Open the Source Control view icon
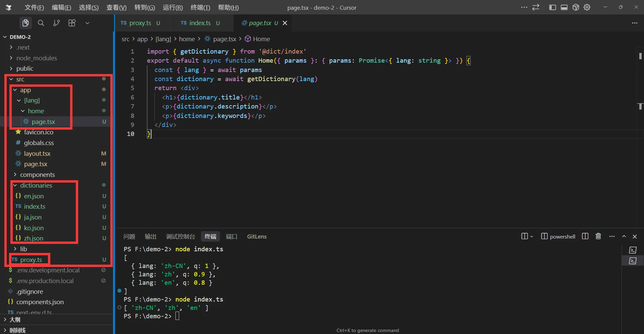 [x=56, y=23]
